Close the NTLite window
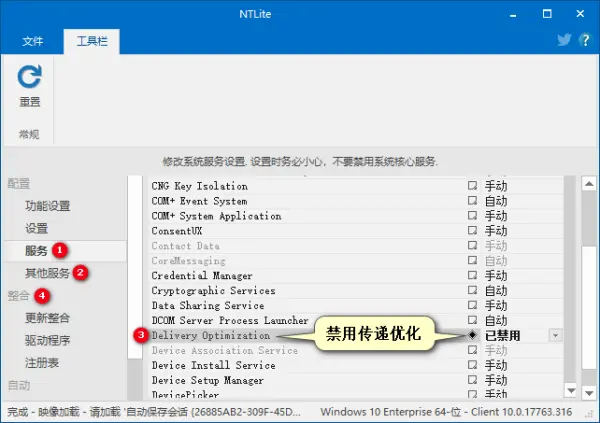Image resolution: width=600 pixels, height=423 pixels. pyautogui.click(x=580, y=14)
